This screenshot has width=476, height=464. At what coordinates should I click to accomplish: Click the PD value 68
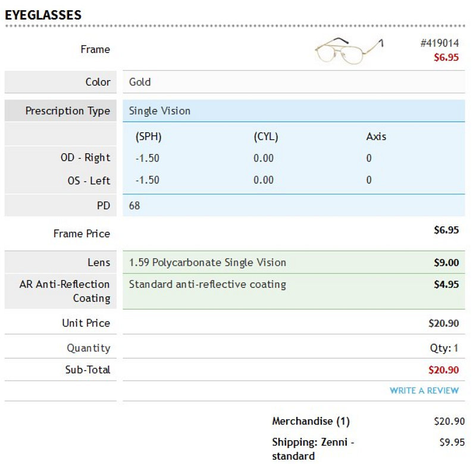[134, 205]
